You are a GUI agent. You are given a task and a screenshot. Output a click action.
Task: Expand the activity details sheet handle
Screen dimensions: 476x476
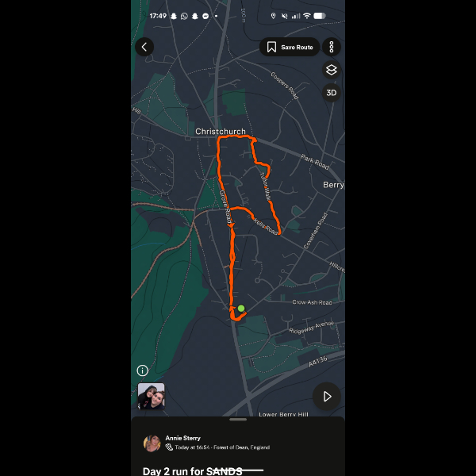tap(238, 420)
